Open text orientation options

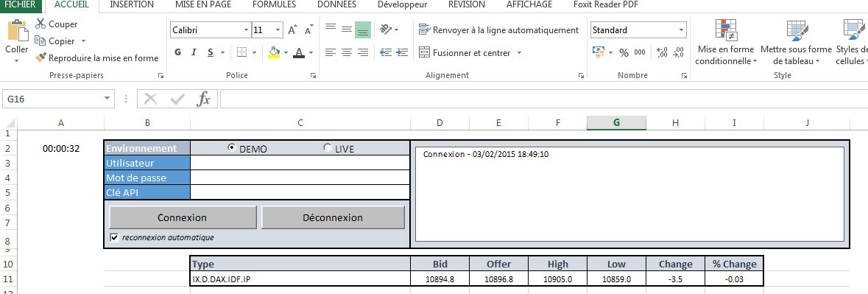[x=389, y=29]
